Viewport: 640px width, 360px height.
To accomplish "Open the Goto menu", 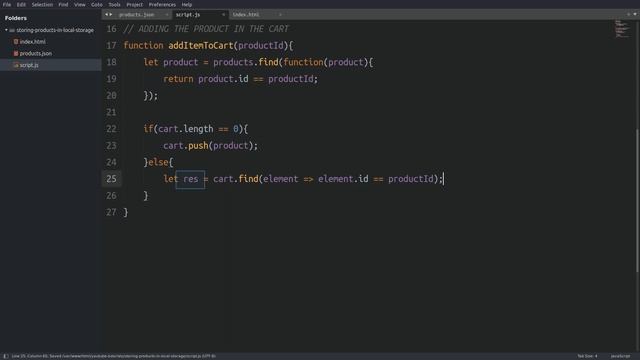I will pos(97,4).
